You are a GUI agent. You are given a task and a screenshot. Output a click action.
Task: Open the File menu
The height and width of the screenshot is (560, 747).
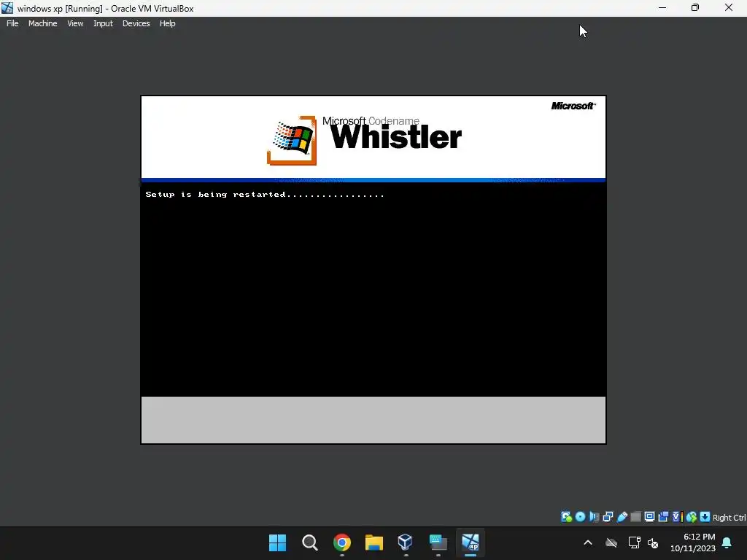click(12, 23)
